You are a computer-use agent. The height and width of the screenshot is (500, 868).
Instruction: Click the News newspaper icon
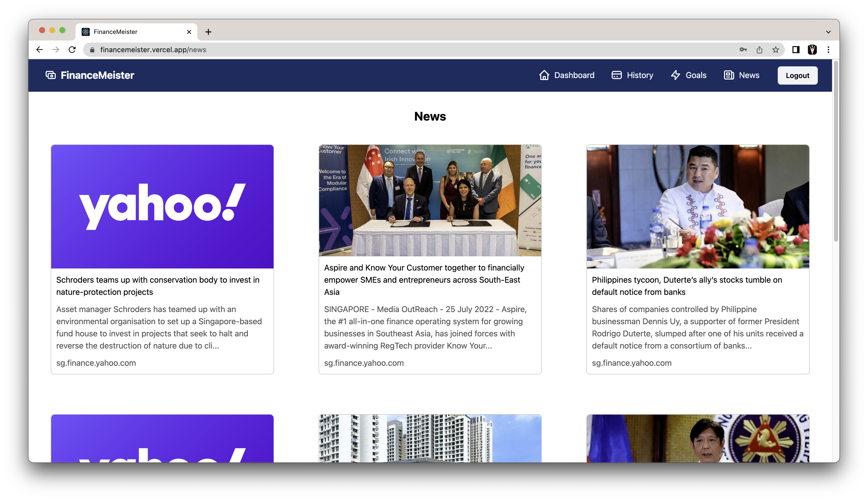coord(729,75)
